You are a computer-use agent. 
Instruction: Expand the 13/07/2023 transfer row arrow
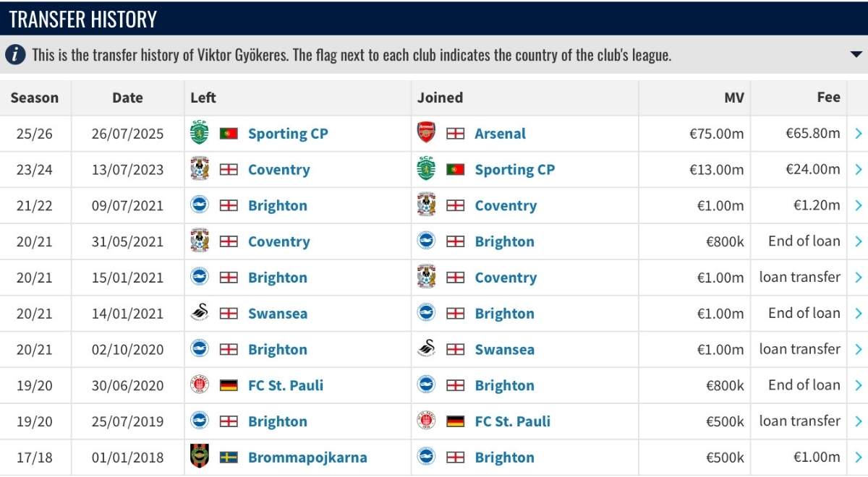tap(858, 169)
